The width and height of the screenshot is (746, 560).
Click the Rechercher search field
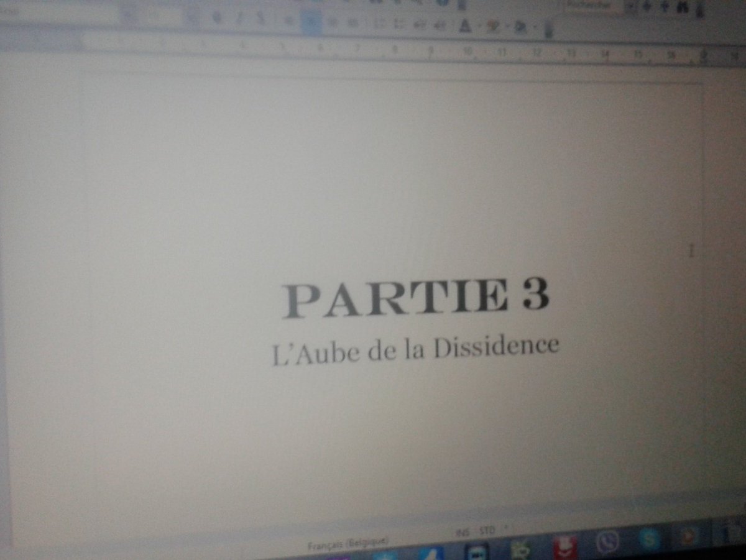594,5
